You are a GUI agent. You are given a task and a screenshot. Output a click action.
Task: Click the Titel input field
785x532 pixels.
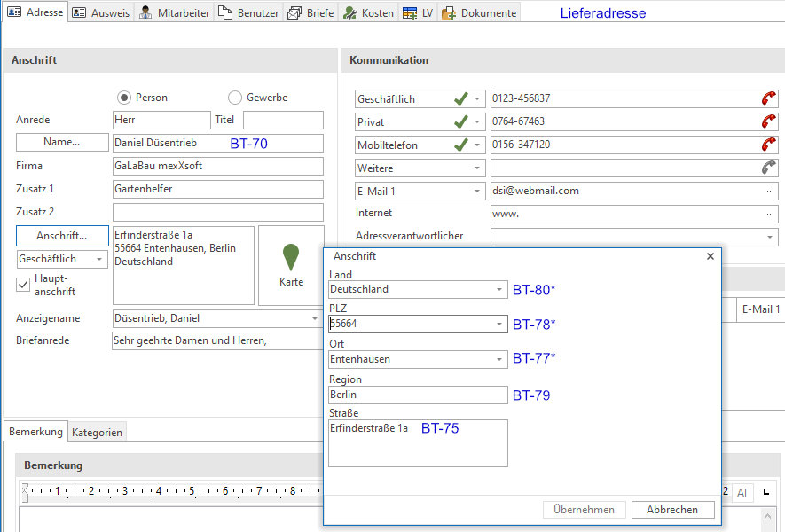tap(283, 120)
